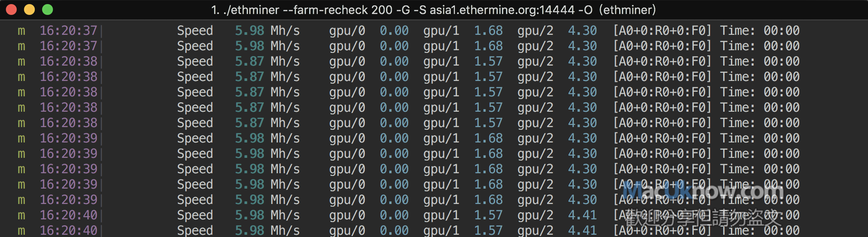The image size is (868, 237).
Task: Click the first 5.87 Mh/s speed value
Action: [249, 62]
